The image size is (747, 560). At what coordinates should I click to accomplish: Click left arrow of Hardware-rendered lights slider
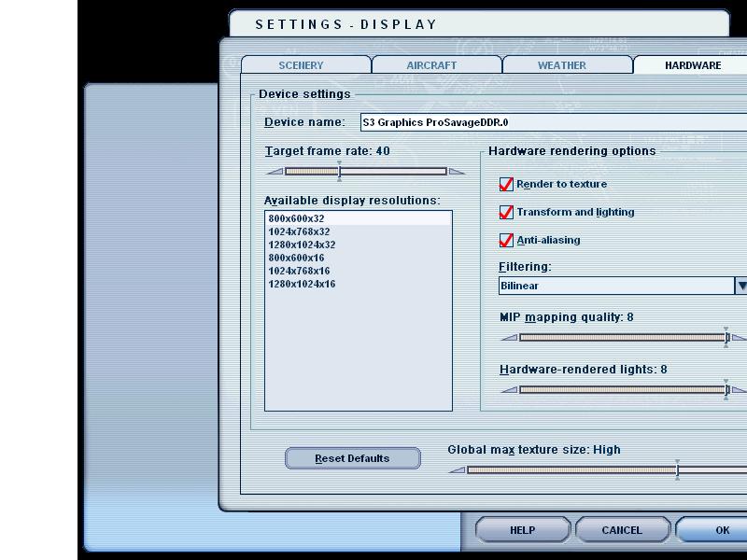(x=509, y=390)
